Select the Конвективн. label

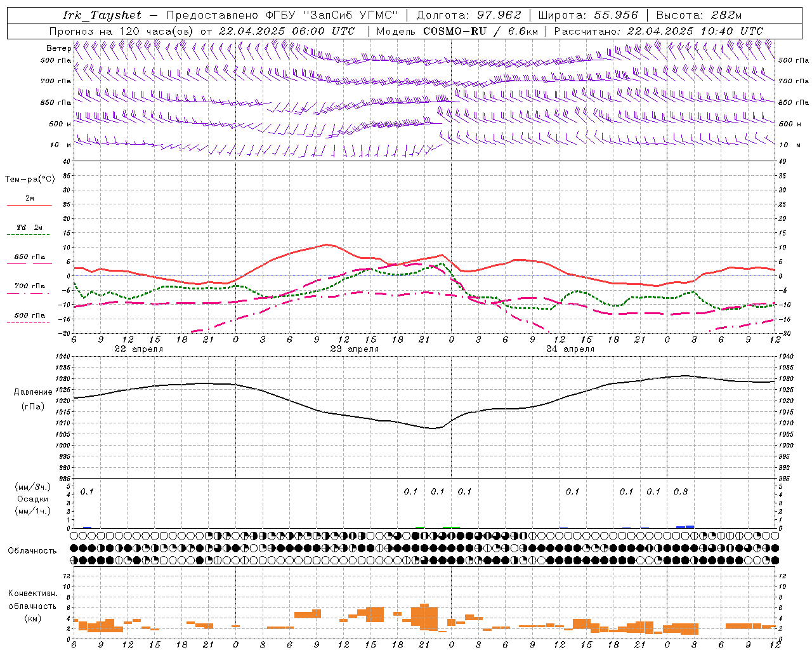[32, 594]
